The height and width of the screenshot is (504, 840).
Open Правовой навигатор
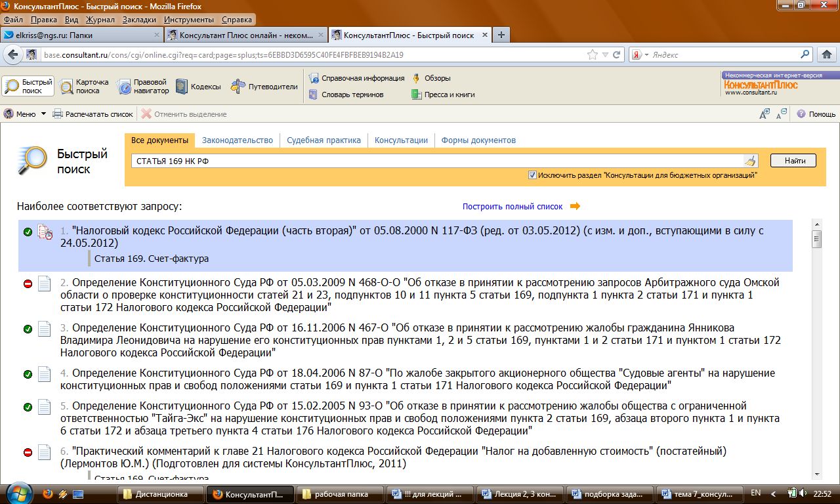pos(142,86)
